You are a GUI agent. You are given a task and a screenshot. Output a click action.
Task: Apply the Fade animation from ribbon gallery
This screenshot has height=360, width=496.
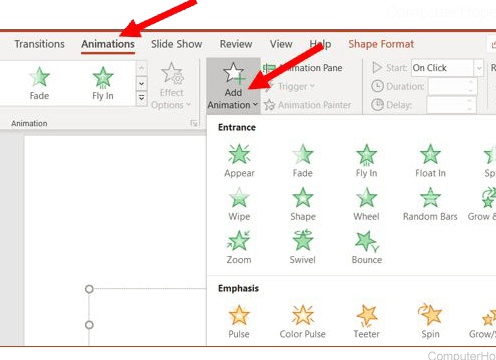click(x=39, y=83)
